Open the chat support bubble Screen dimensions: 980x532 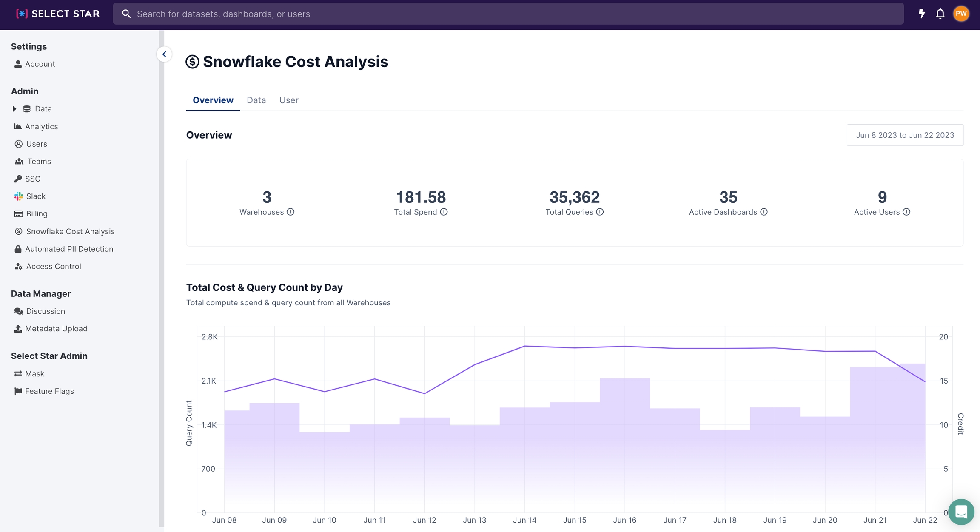pos(961,512)
